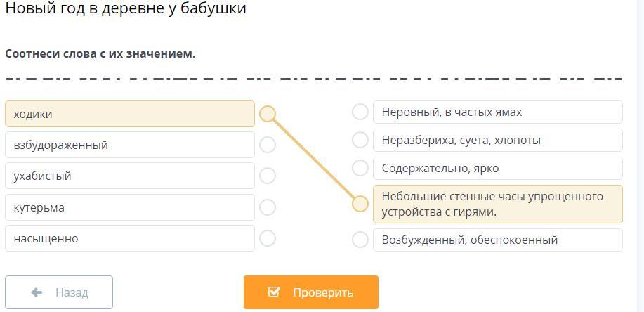Select circle beside Неразбериха, суета, хлопоты
Viewport: 644px width, 312px height.
360,140
